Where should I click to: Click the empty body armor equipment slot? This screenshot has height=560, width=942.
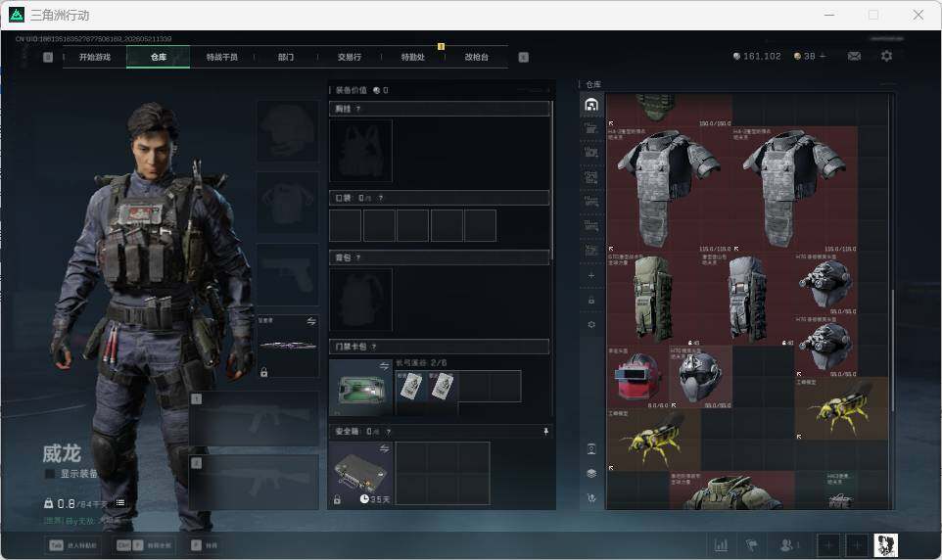(x=288, y=203)
